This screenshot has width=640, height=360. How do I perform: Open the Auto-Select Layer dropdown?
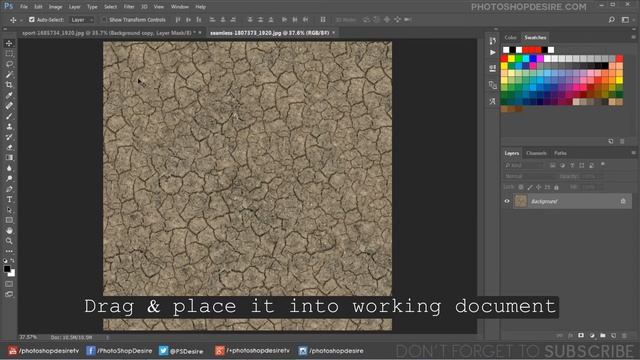[x=82, y=20]
